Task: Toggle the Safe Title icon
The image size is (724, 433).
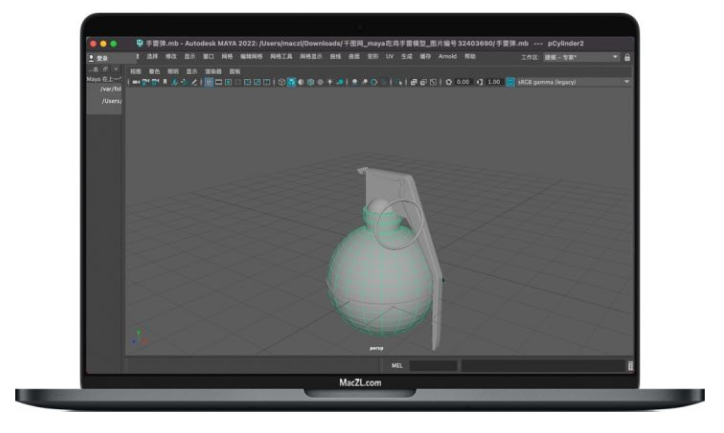Action: coord(267,82)
